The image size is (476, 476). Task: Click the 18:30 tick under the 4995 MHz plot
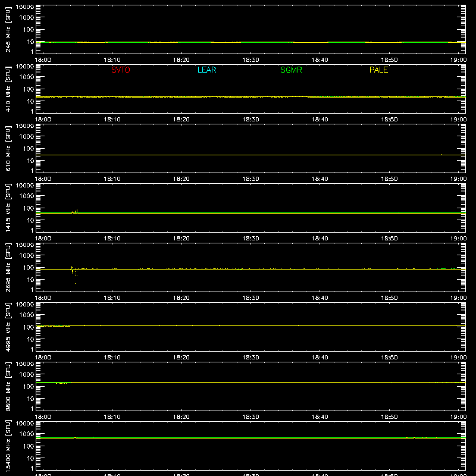pos(250,358)
